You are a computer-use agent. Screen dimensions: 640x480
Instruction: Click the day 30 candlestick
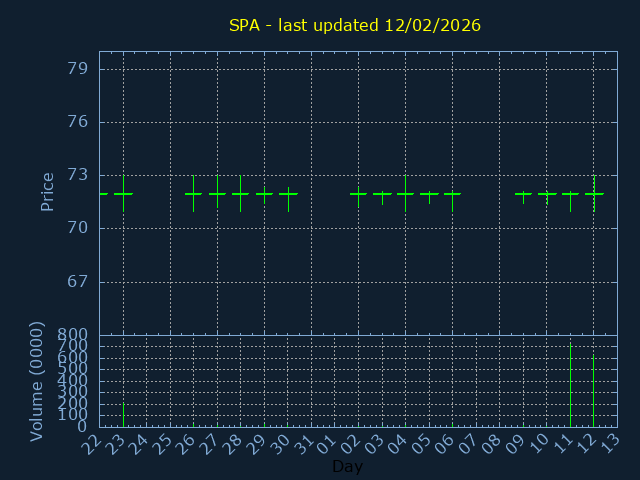pyautogui.click(x=288, y=194)
